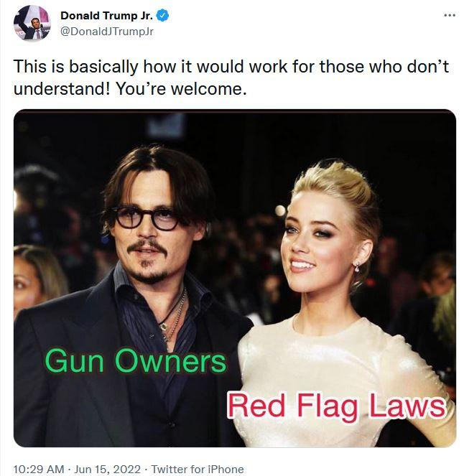The height and width of the screenshot is (476, 464).
Task: Click the Jun 15, 2022 date
Action: tap(108, 469)
